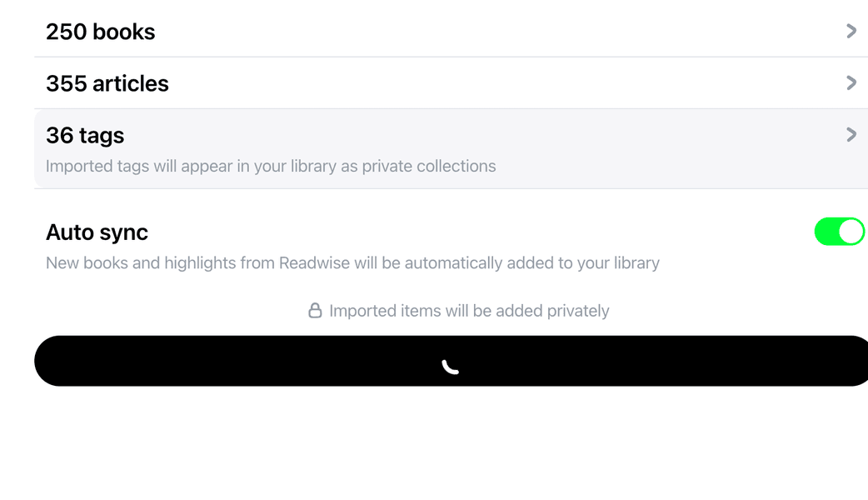Expand the 36 tags row chevron
This screenshot has width=868, height=500.
click(x=851, y=134)
